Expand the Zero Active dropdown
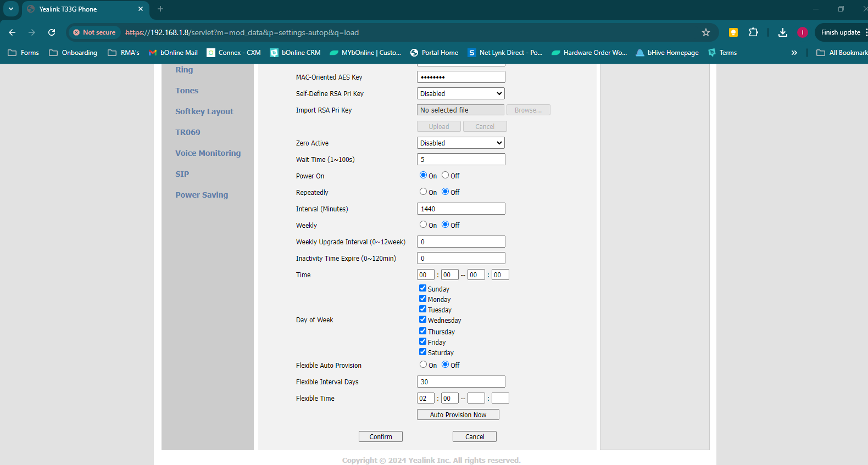Screen dimensions: 868x465 (x=460, y=143)
